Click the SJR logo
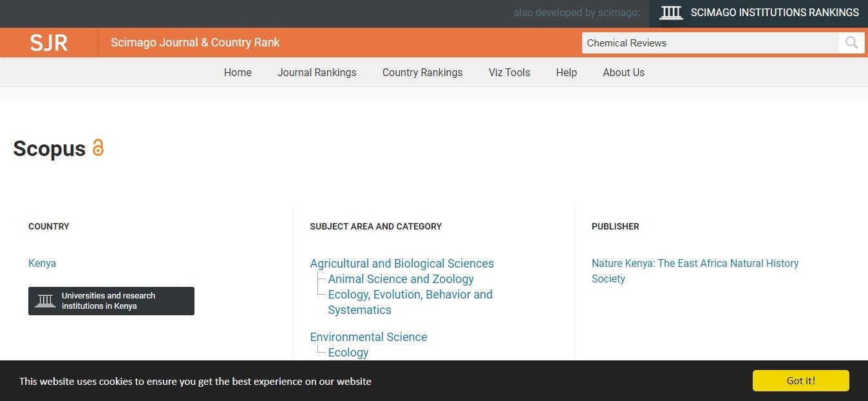Screen dimensions: 868x401 click(x=49, y=43)
